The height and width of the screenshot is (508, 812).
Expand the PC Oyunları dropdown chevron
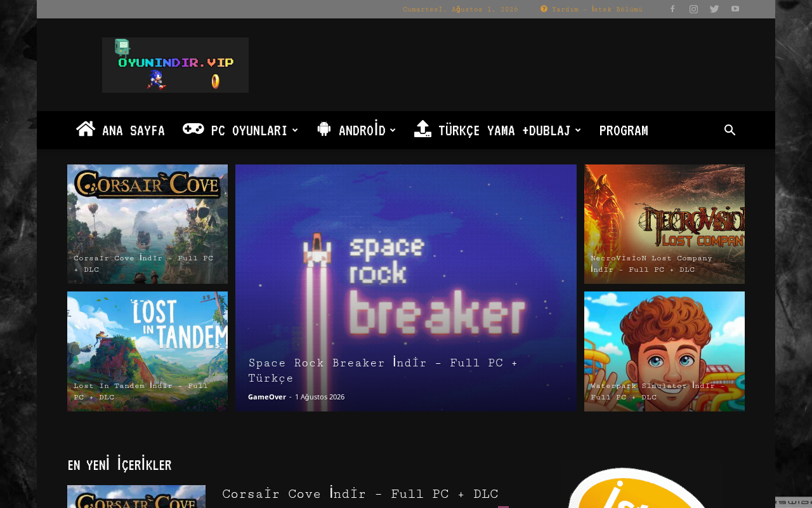click(x=295, y=130)
